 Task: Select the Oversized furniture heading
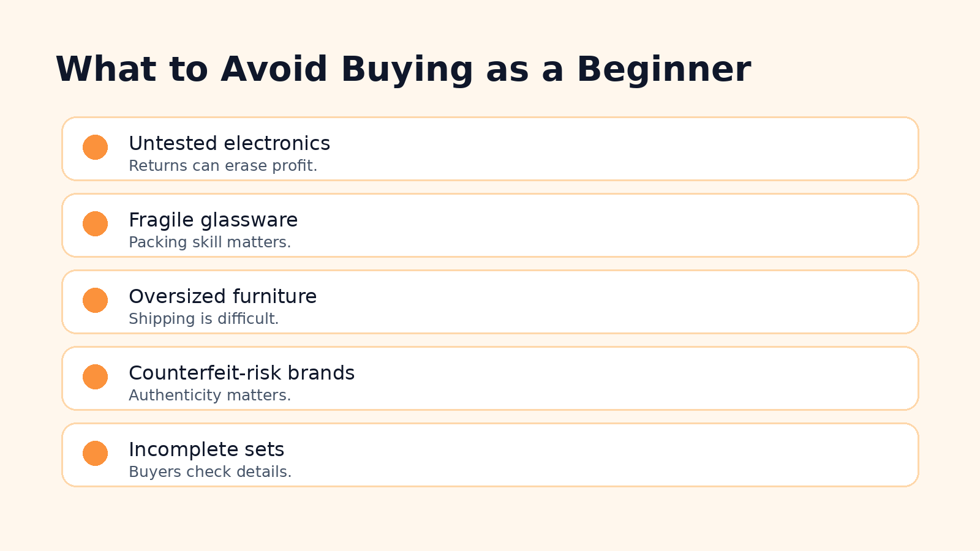tap(222, 296)
